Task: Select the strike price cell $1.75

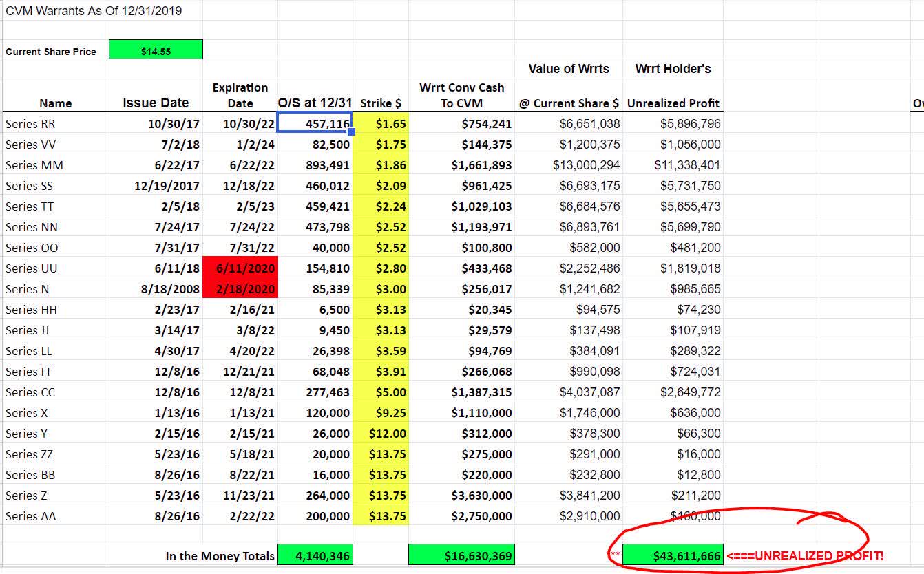Action: tap(381, 145)
